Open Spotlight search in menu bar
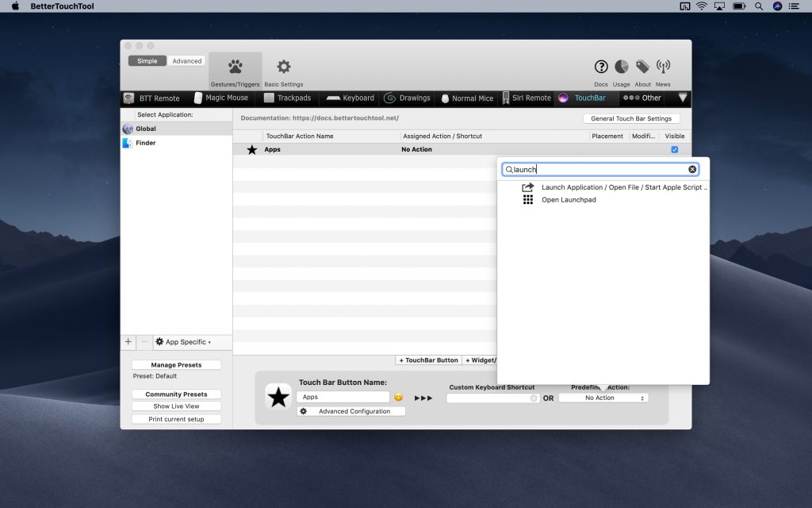This screenshot has width=812, height=508. click(759, 6)
